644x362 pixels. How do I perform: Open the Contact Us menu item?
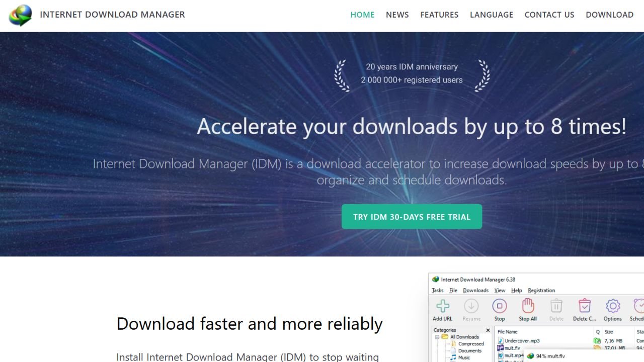(549, 15)
